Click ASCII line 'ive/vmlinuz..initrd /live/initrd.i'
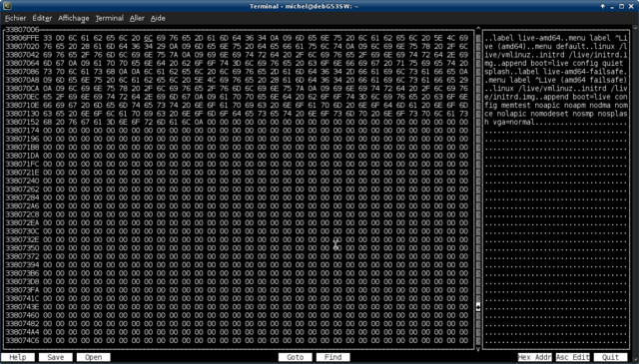639x364 pixels. 556,55
